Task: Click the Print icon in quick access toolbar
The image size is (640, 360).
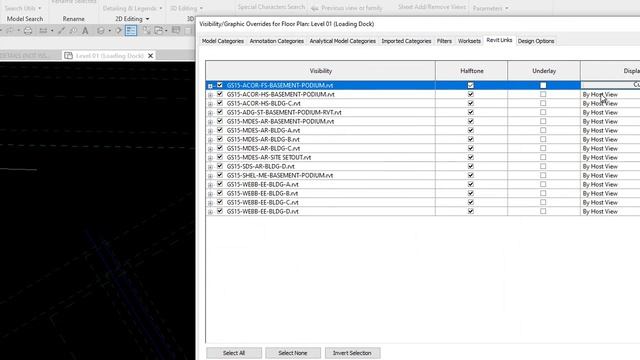Action: click(x=28, y=31)
